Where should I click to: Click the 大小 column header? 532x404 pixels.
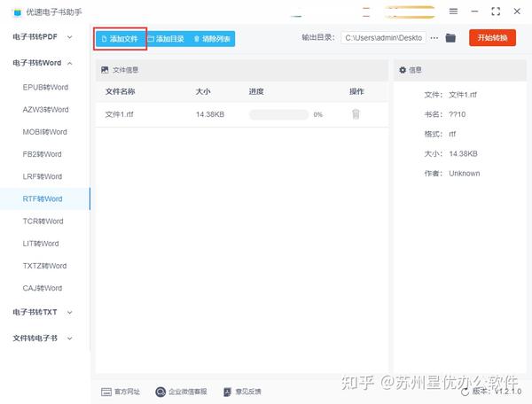click(203, 91)
